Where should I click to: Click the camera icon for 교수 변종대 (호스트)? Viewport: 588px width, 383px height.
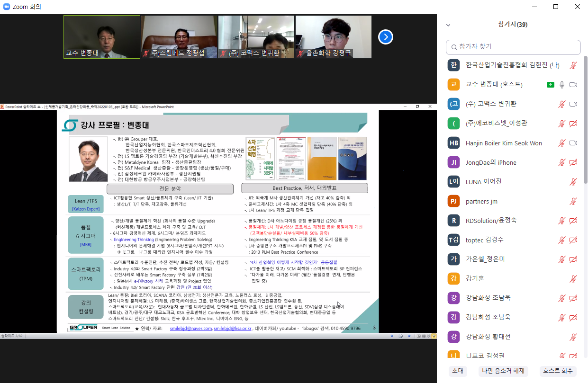573,85
